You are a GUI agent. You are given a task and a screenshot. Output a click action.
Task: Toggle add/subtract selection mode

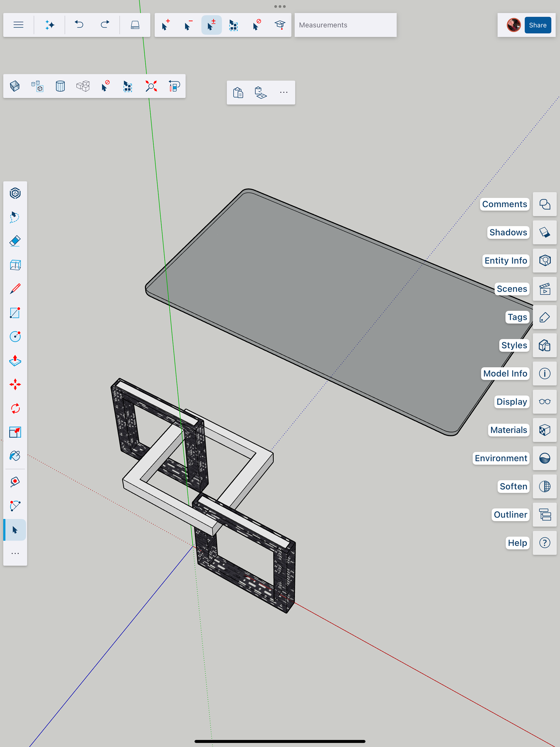[x=211, y=25]
